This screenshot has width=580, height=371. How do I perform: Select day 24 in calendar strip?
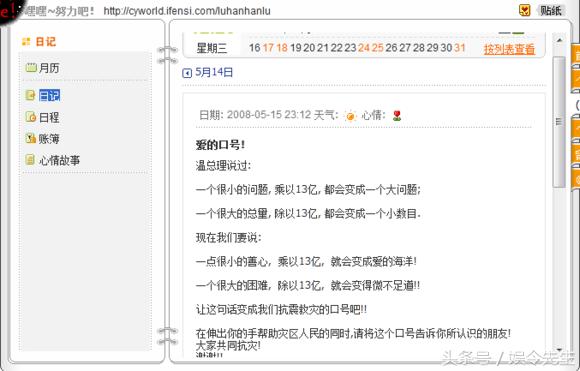tap(364, 48)
